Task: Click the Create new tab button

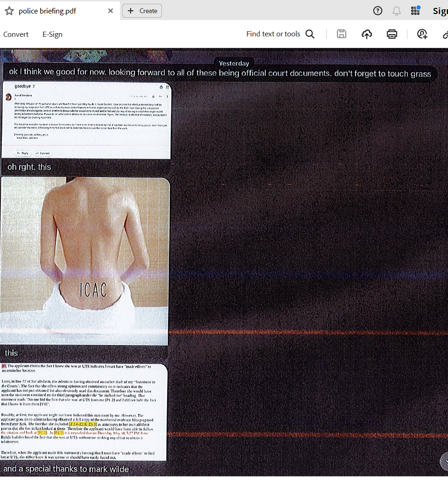Action: (142, 11)
